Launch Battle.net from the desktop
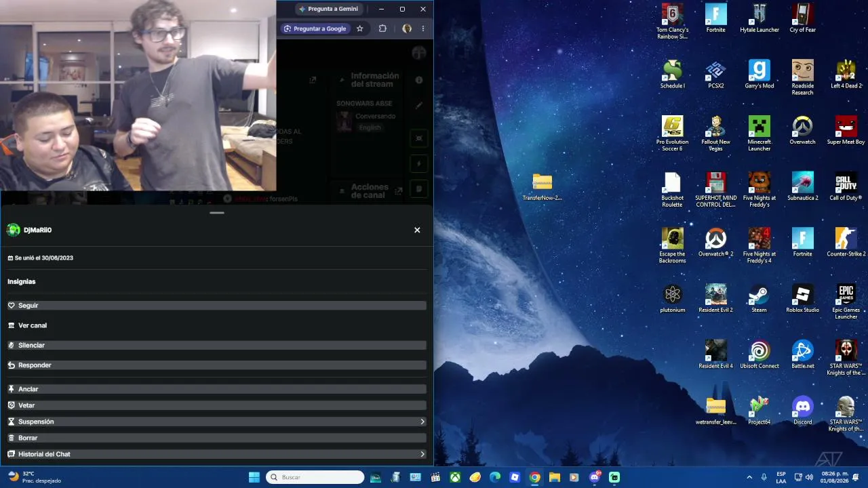The image size is (868, 488). 802,355
